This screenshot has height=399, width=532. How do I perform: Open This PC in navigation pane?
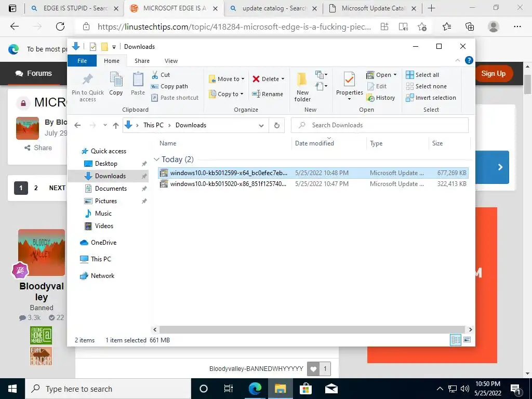[x=101, y=259]
